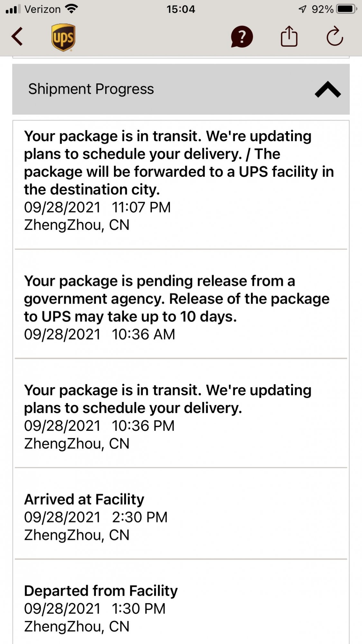Select the 11:07 PM in-transit entry

[181, 180]
